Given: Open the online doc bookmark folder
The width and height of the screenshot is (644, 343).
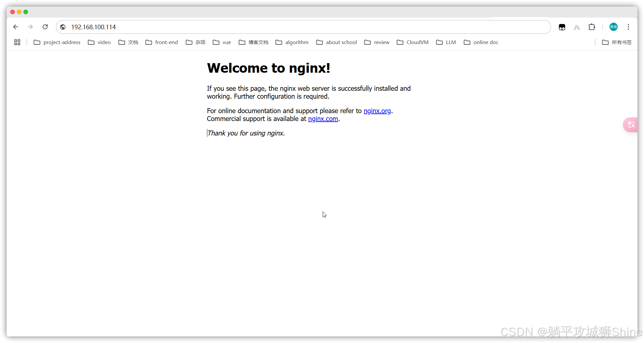Looking at the screenshot, I should pyautogui.click(x=481, y=42).
